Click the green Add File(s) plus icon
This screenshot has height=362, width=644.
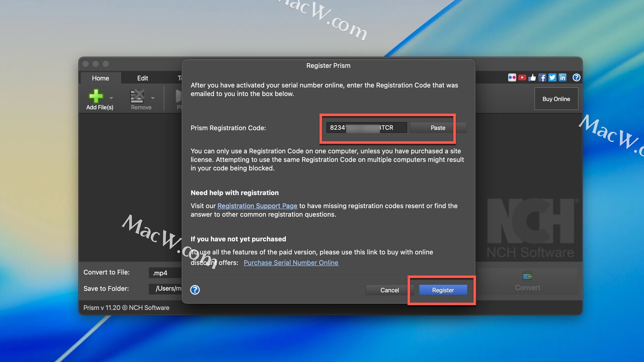[x=96, y=96]
